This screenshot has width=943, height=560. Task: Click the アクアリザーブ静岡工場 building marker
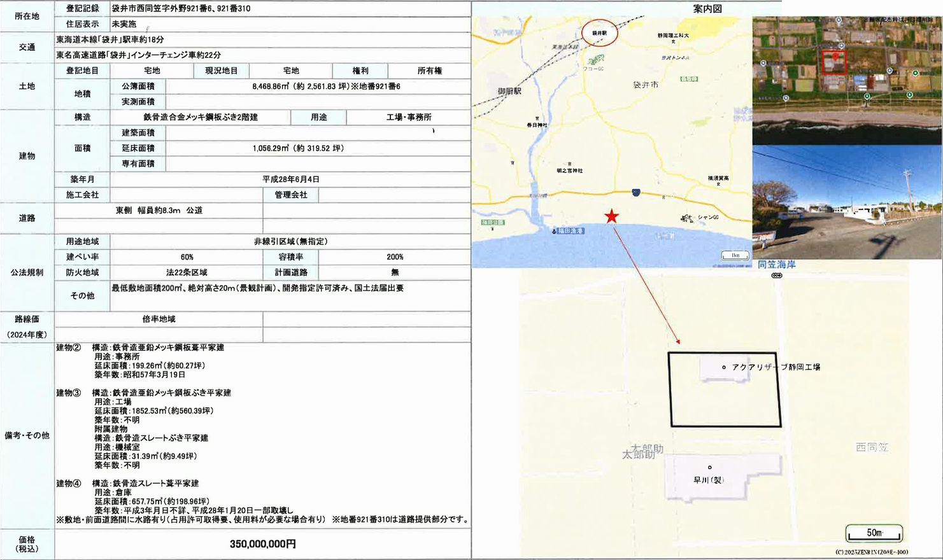[724, 367]
